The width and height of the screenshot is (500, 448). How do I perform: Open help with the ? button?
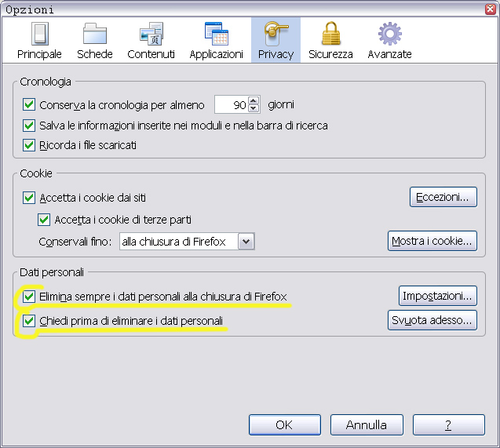(449, 424)
